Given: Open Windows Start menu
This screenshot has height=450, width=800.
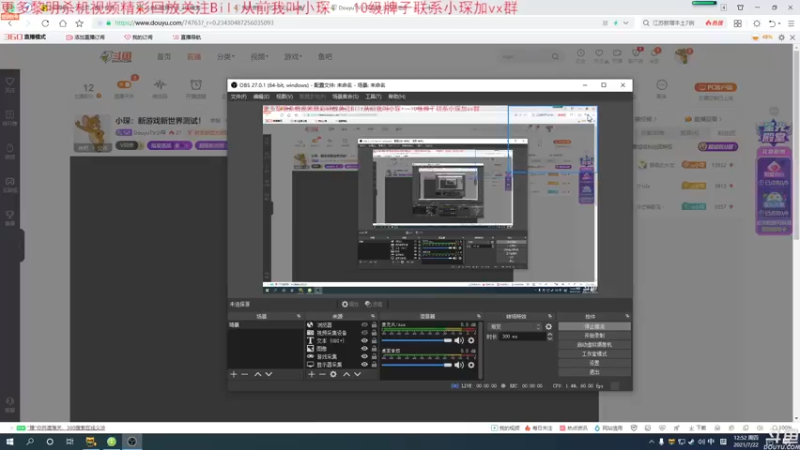Looking at the screenshot, I should click(10, 442).
